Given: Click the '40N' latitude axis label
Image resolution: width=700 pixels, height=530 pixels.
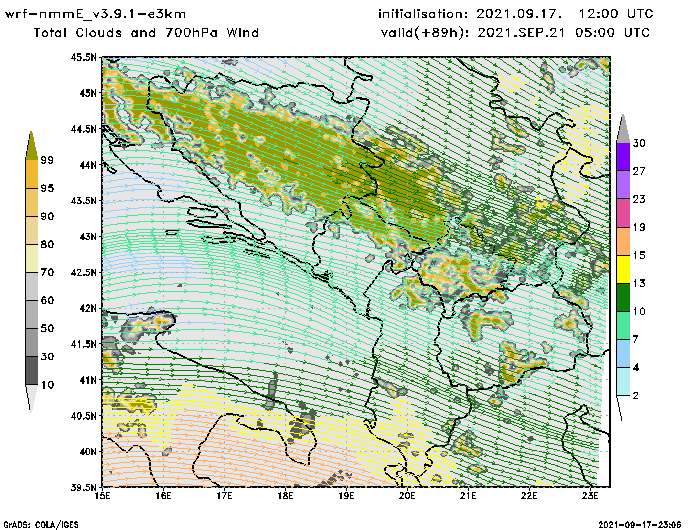Looking at the screenshot, I should tap(88, 451).
